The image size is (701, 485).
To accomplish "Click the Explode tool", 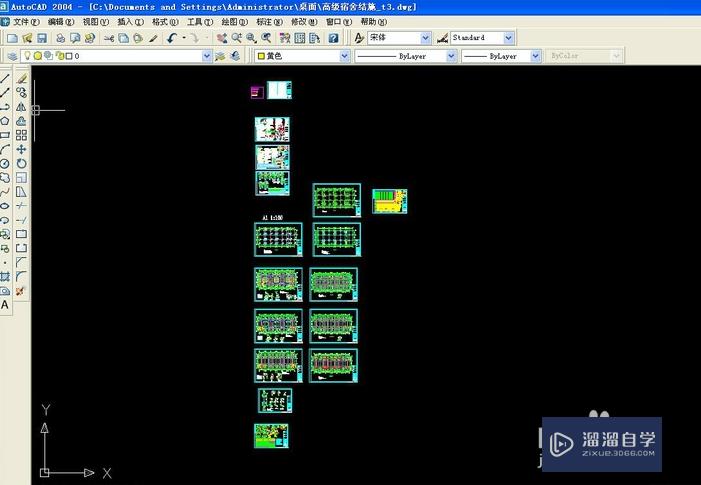I will [21, 291].
